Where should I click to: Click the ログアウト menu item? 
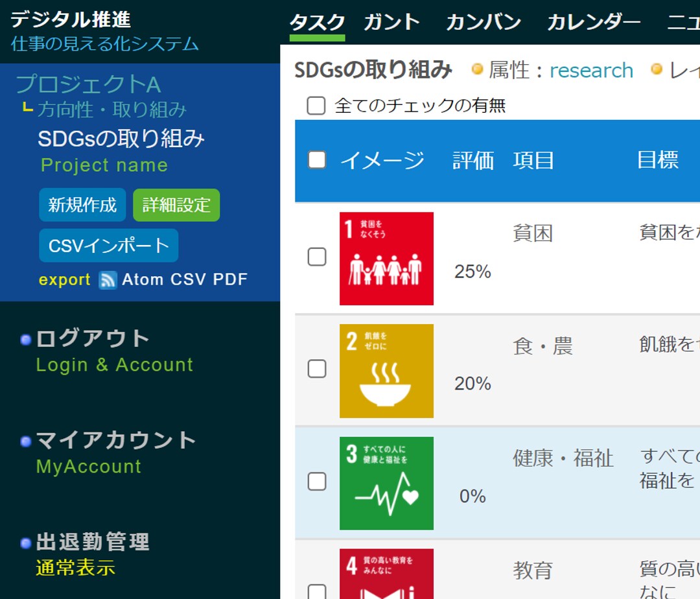(x=93, y=338)
